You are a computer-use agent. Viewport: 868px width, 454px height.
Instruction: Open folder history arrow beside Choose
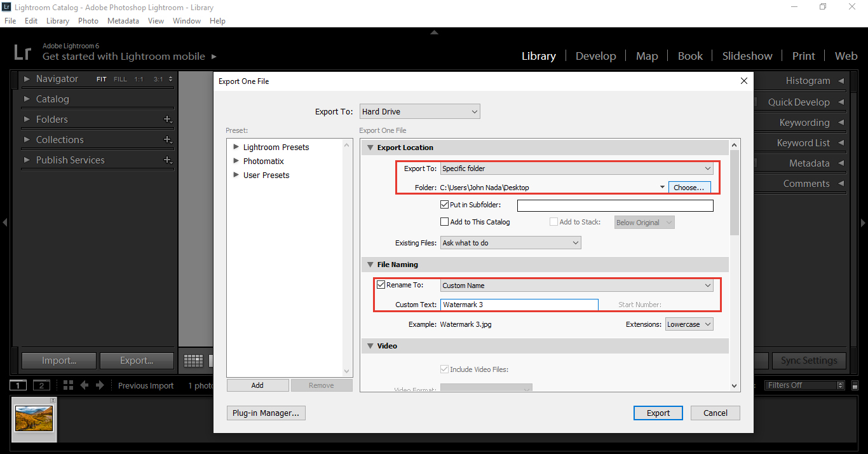(x=662, y=188)
